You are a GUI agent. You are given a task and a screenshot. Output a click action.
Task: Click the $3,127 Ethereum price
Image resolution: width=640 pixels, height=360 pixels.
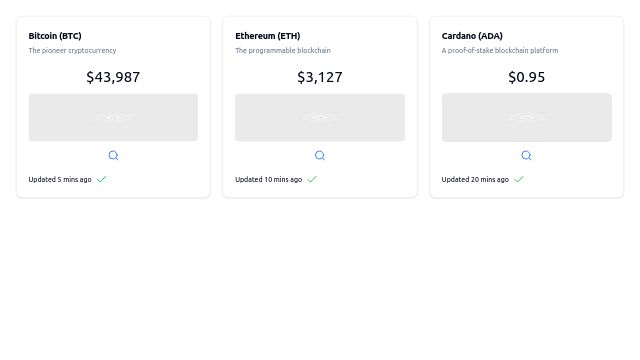[320, 77]
